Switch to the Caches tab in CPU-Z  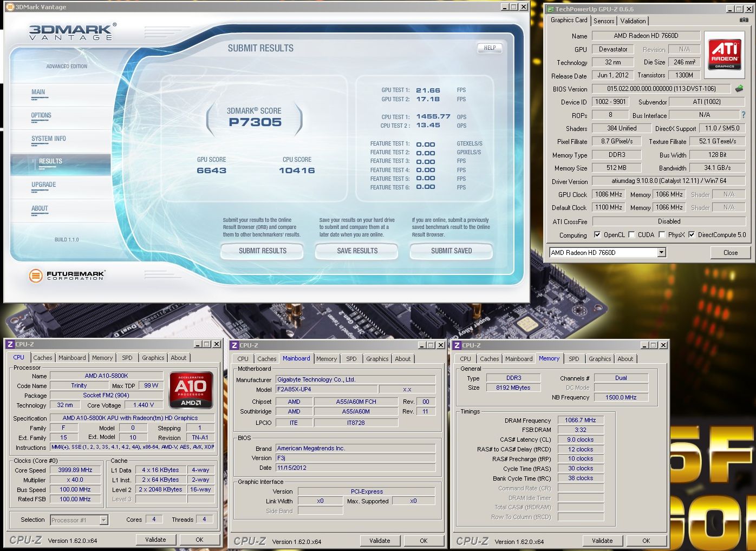(43, 358)
